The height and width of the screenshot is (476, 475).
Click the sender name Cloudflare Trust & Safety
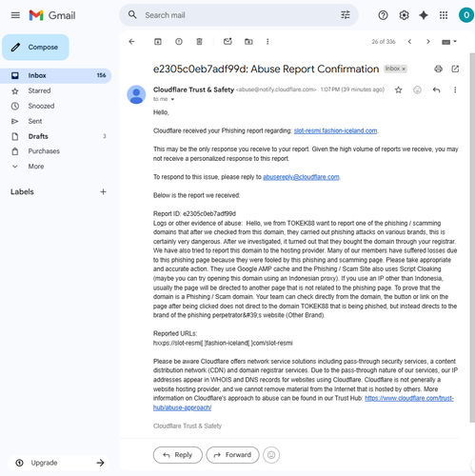coord(193,89)
